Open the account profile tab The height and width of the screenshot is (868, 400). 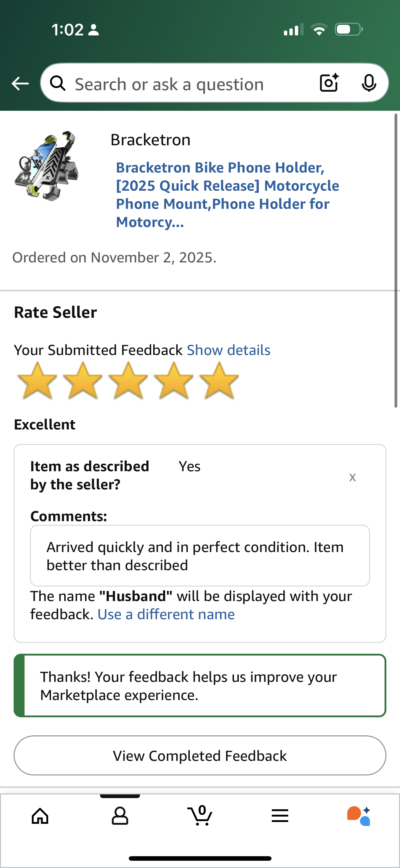pyautogui.click(x=120, y=816)
